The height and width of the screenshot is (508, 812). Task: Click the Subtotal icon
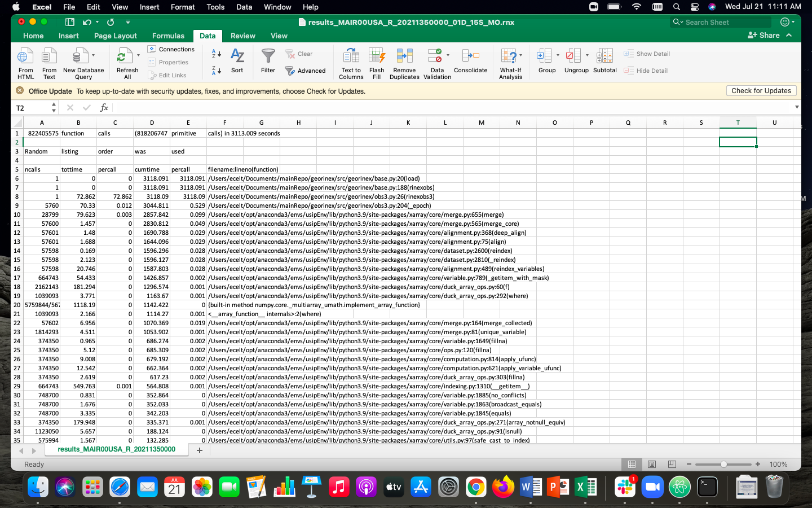605,61
